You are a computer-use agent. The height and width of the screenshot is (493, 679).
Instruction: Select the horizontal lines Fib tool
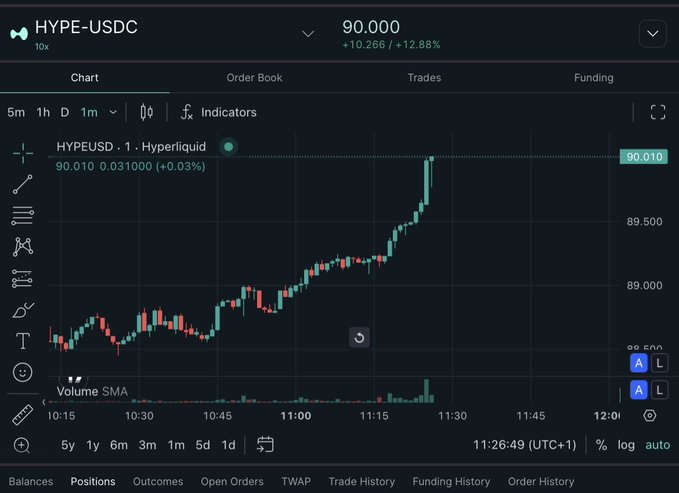point(23,215)
